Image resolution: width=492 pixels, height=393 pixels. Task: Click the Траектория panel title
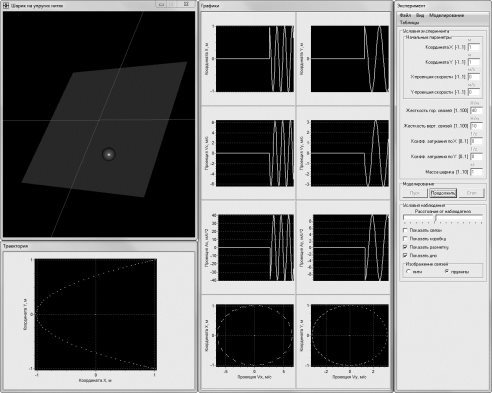coord(15,246)
